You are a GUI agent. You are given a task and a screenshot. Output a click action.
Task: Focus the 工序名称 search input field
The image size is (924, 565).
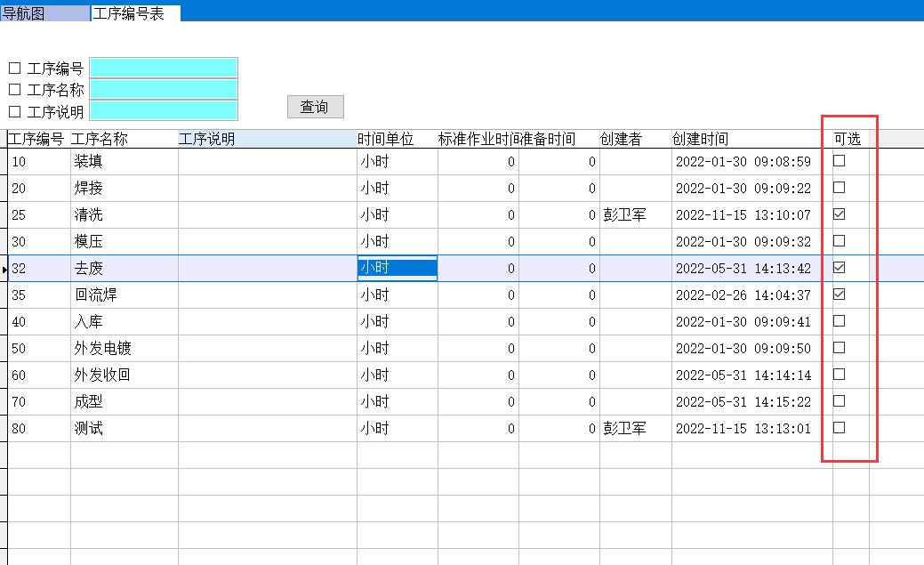coord(164,89)
